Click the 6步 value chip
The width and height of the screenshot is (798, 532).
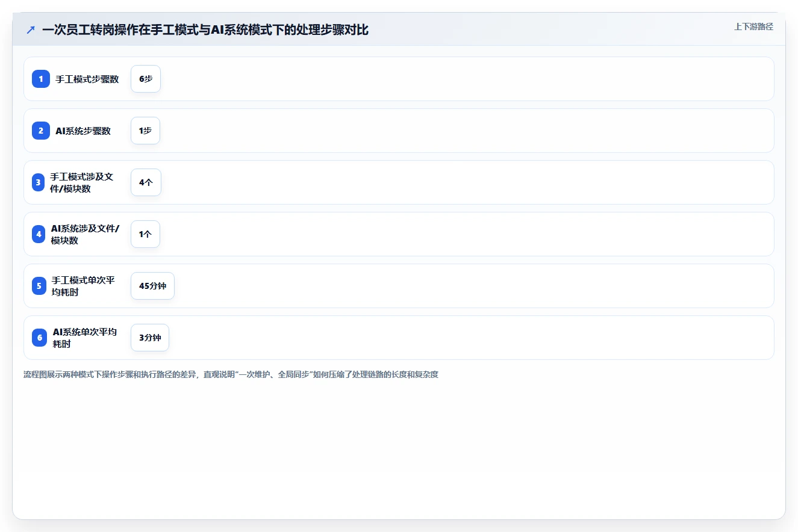pos(146,79)
